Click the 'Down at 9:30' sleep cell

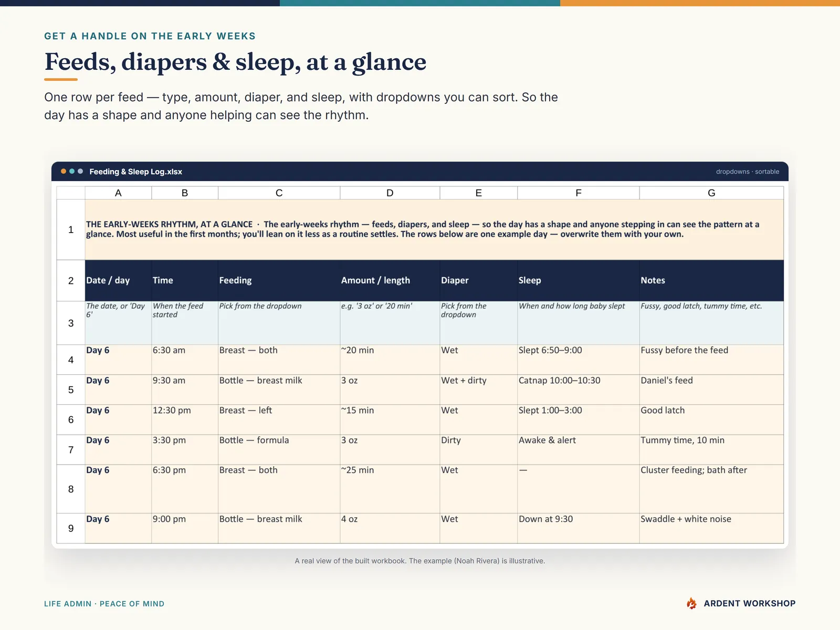pos(579,528)
